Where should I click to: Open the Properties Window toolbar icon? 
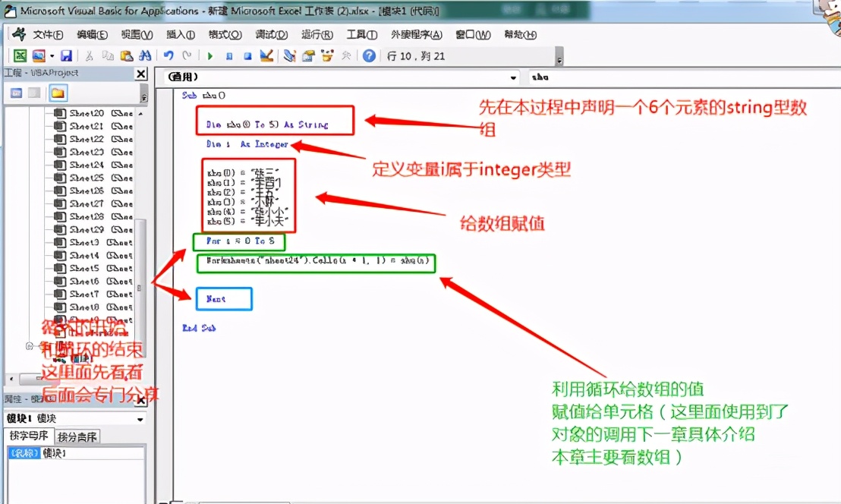coord(308,55)
